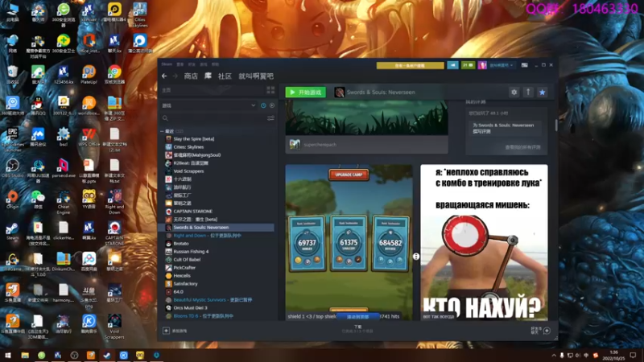Viewport: 644px width, 362px height.
Task: Toggle the recent activity clock filter
Action: click(263, 105)
